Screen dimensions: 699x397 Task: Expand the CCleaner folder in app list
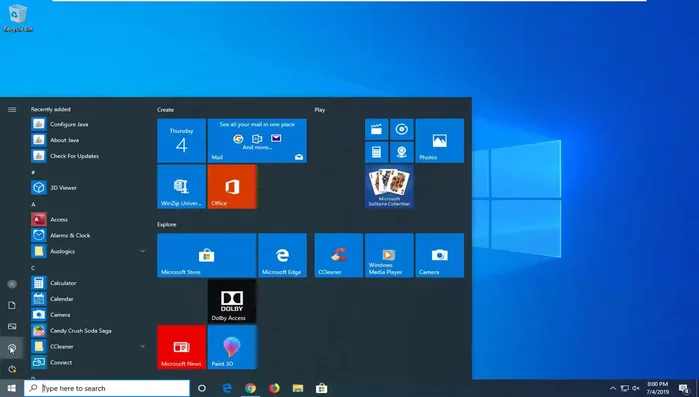click(88, 346)
